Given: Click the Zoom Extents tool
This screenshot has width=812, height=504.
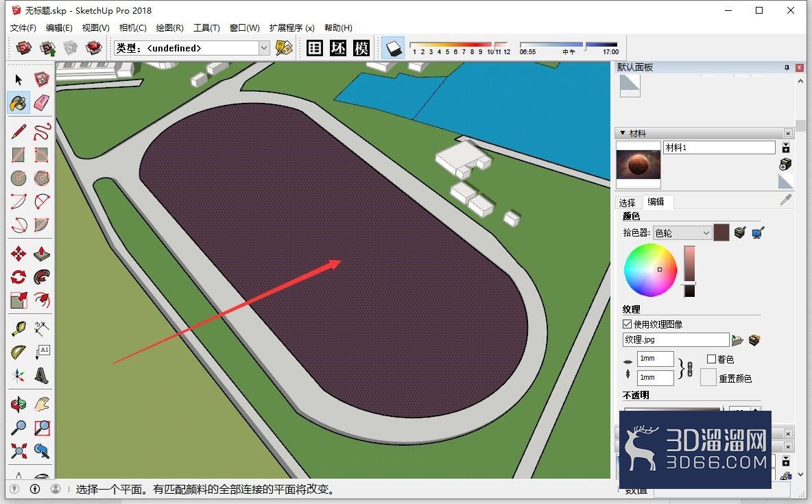Looking at the screenshot, I should point(19,451).
